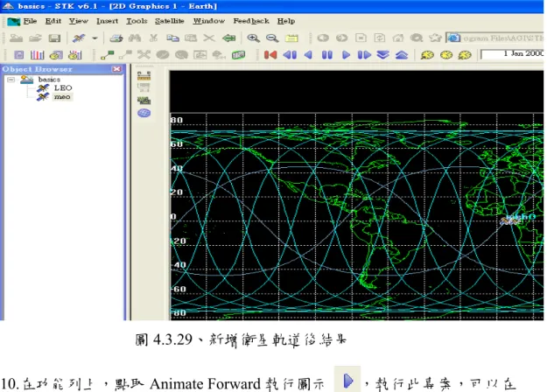Open the File menu
The height and width of the screenshot is (392, 547).
click(x=30, y=21)
